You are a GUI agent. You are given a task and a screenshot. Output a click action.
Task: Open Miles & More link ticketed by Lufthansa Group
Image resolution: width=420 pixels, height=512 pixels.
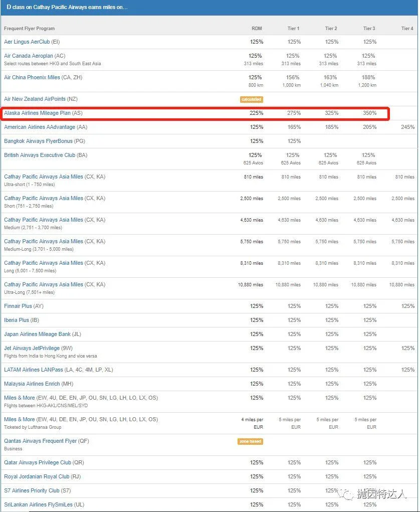click(x=19, y=419)
